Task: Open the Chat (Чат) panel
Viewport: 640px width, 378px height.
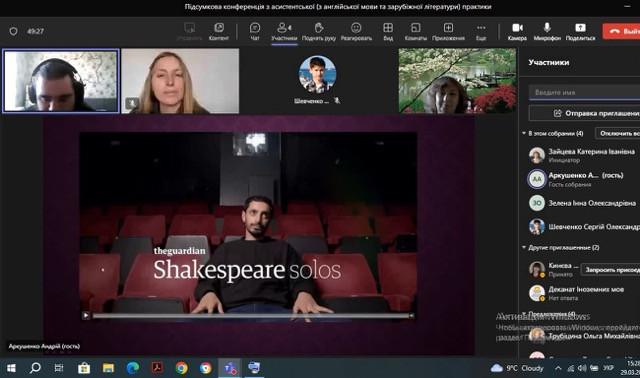Action: point(255,31)
